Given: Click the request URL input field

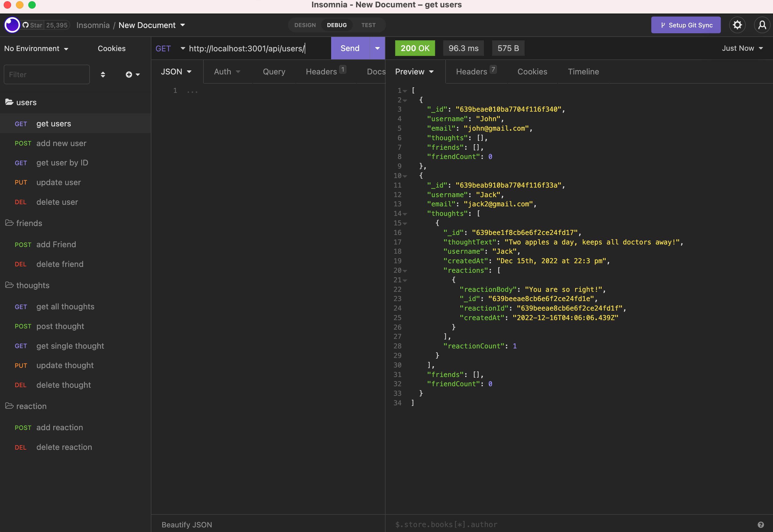Looking at the screenshot, I should pos(247,48).
